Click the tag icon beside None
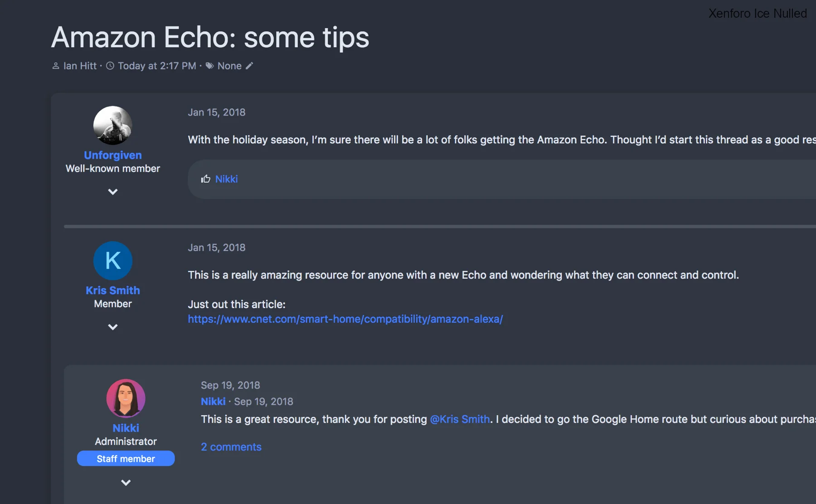The width and height of the screenshot is (816, 504). (210, 66)
